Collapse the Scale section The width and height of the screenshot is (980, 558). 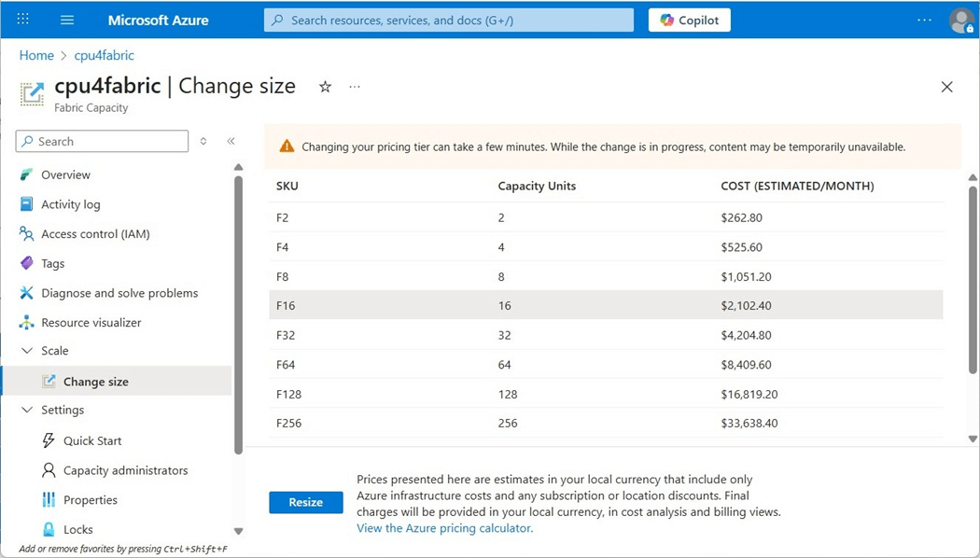click(26, 351)
